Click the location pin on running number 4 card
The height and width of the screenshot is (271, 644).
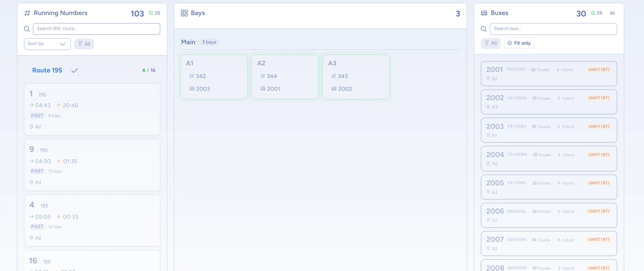31,238
